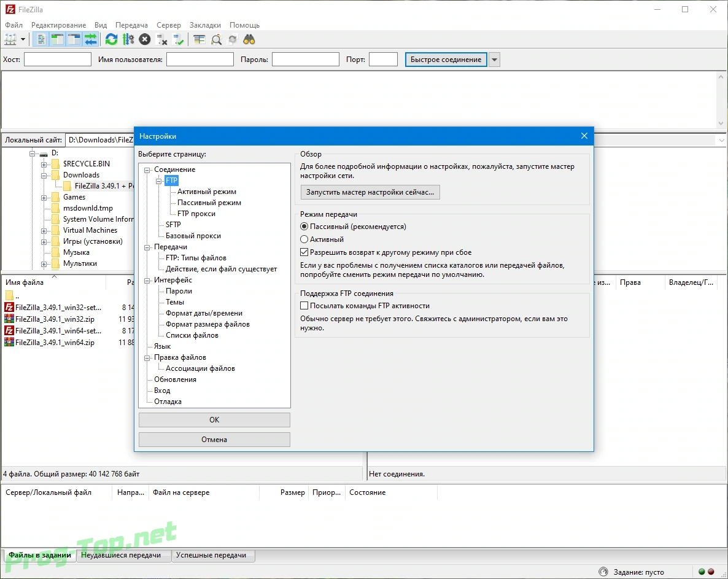Click the Порт input field
Image resolution: width=728 pixels, height=579 pixels.
point(383,60)
